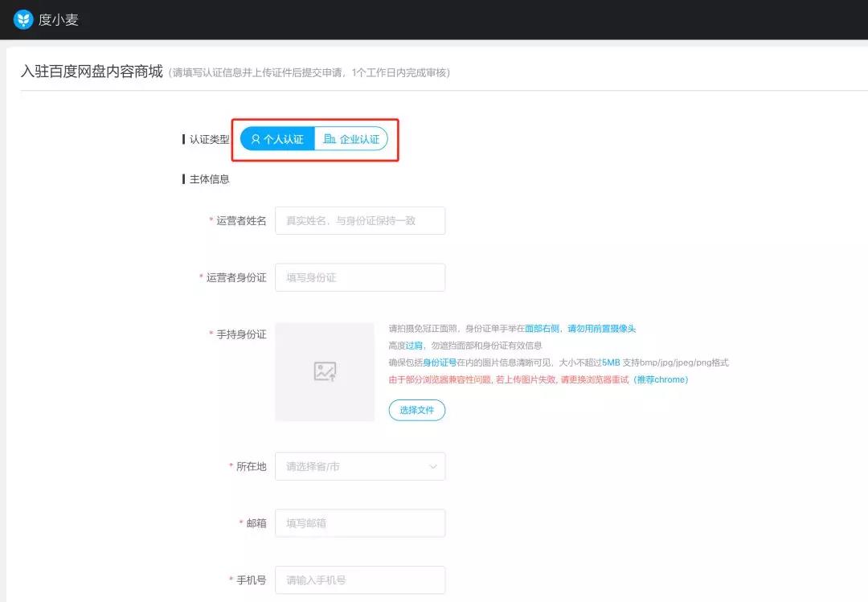The height and width of the screenshot is (602, 868).
Task: Switch to 企业认证 certification type
Action: pos(351,139)
